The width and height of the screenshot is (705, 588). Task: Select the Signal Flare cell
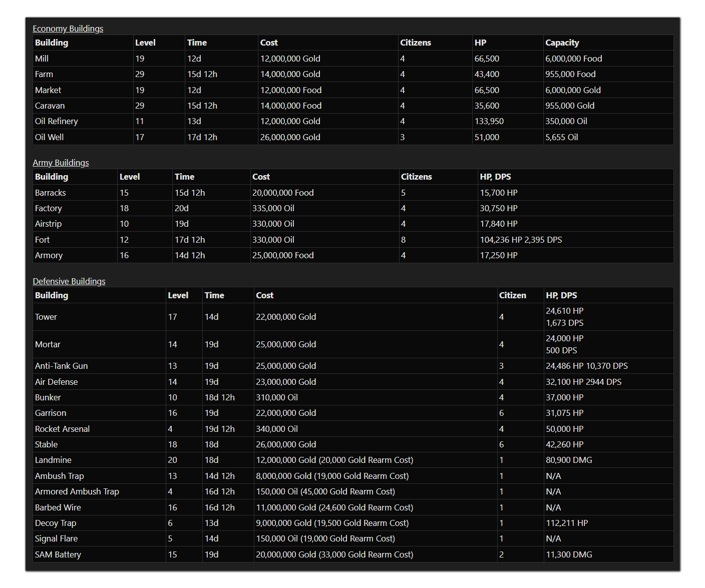pos(99,538)
